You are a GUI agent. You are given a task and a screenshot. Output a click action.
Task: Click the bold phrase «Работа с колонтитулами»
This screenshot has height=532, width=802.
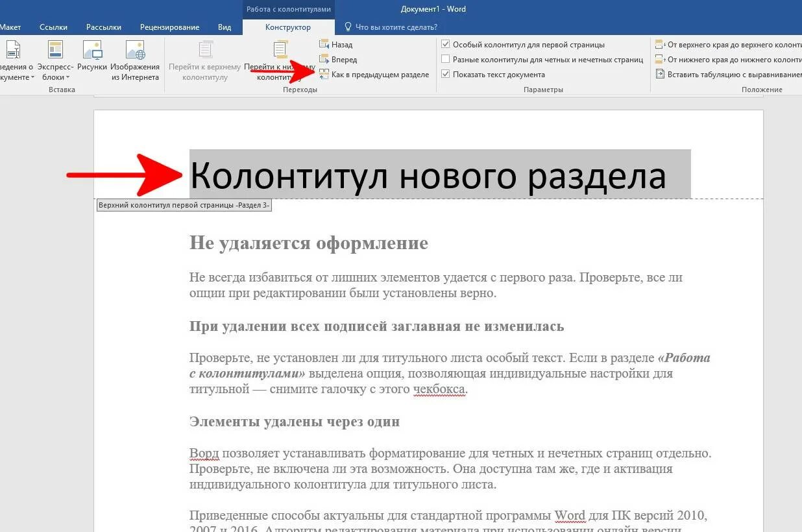[x=449, y=366]
